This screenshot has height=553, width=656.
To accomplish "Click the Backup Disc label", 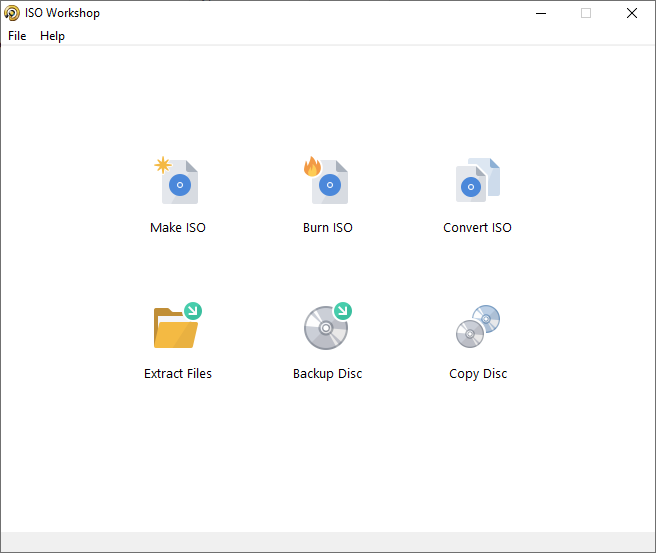I will (x=328, y=374).
